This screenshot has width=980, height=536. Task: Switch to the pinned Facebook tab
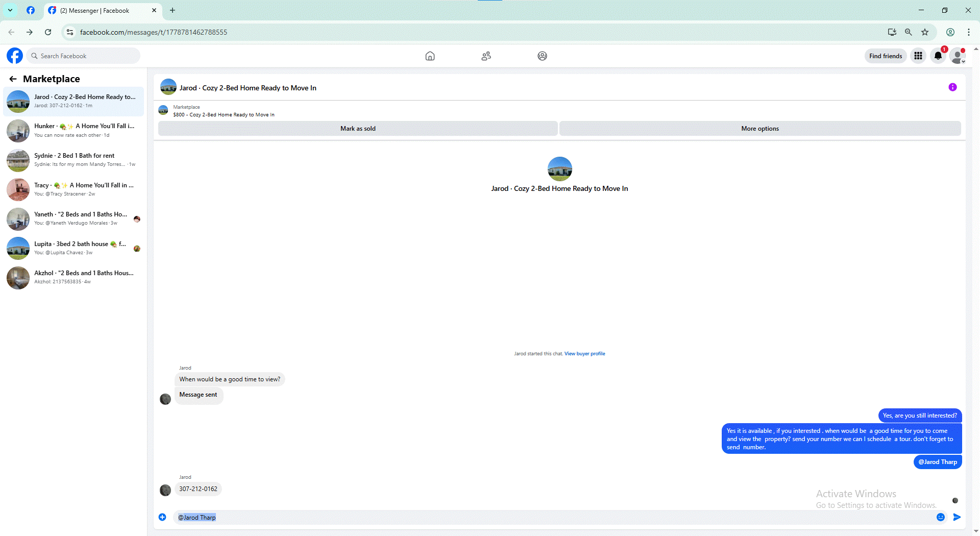click(31, 10)
